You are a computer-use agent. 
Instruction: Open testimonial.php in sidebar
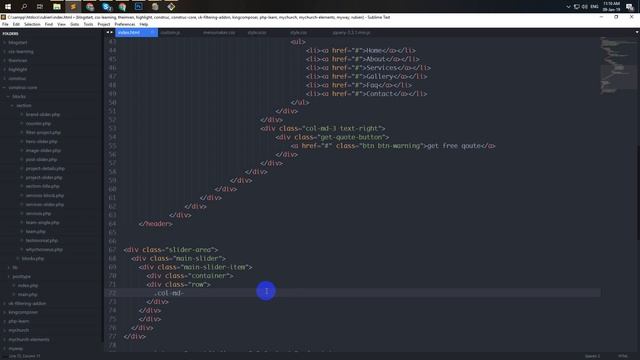42,240
